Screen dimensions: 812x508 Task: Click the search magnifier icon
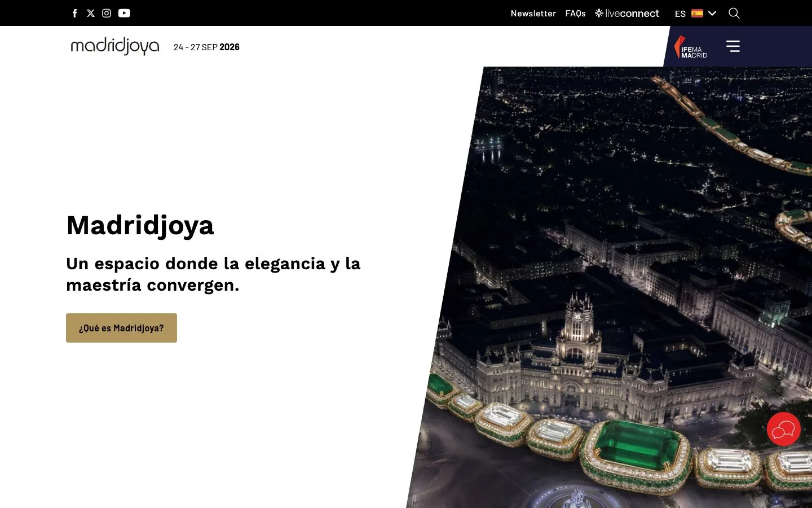tap(734, 13)
